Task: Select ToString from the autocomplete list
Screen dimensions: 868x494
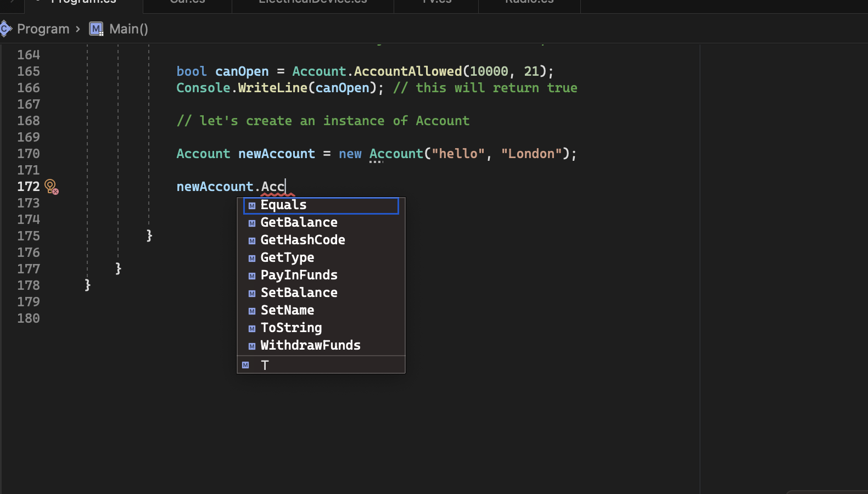Action: tap(321, 328)
